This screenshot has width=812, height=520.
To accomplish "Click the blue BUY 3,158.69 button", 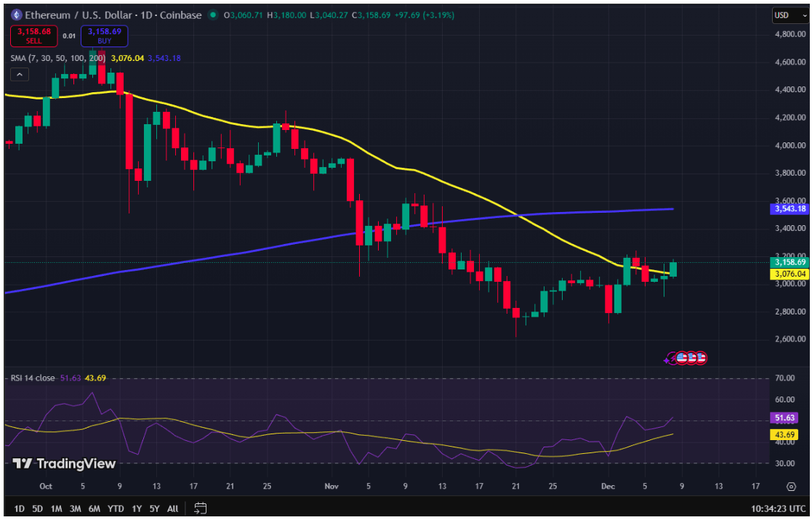I will point(104,36).
